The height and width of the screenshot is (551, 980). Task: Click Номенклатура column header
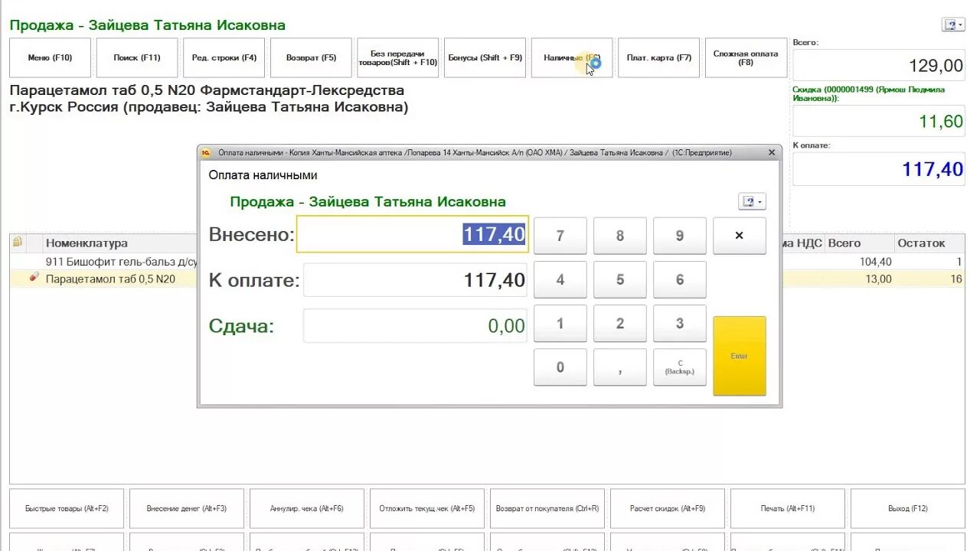point(87,243)
